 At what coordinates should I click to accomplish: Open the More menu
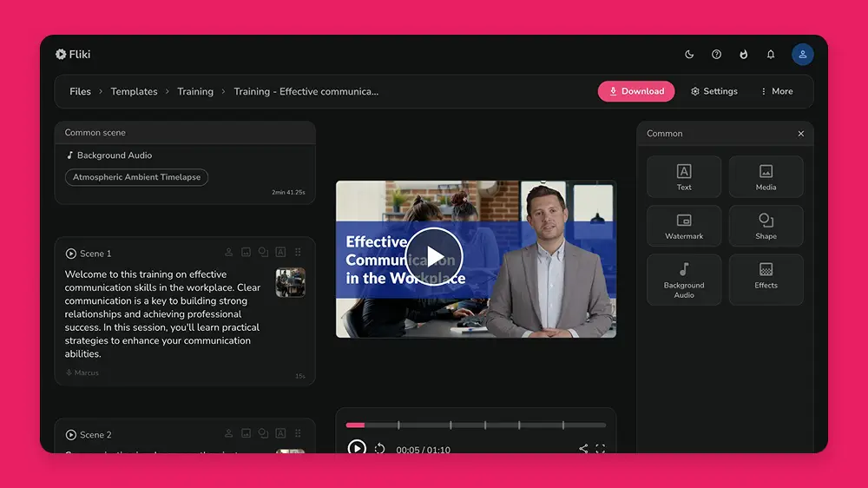click(x=777, y=91)
